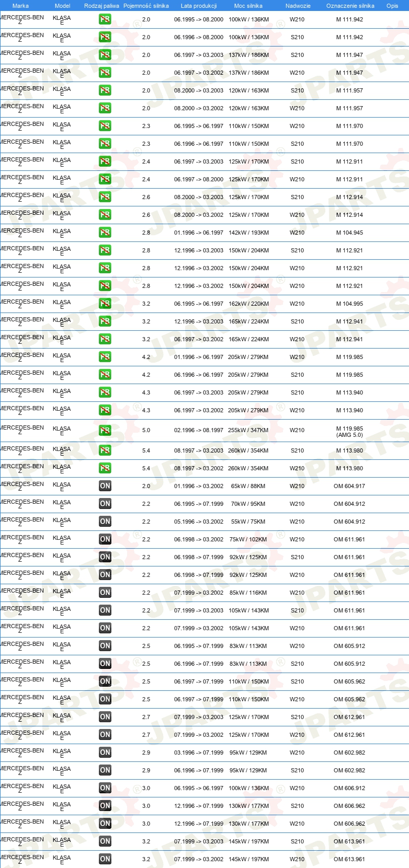Click the 'M 104.945' engine code cell
409x868 pixels.
coord(349,233)
